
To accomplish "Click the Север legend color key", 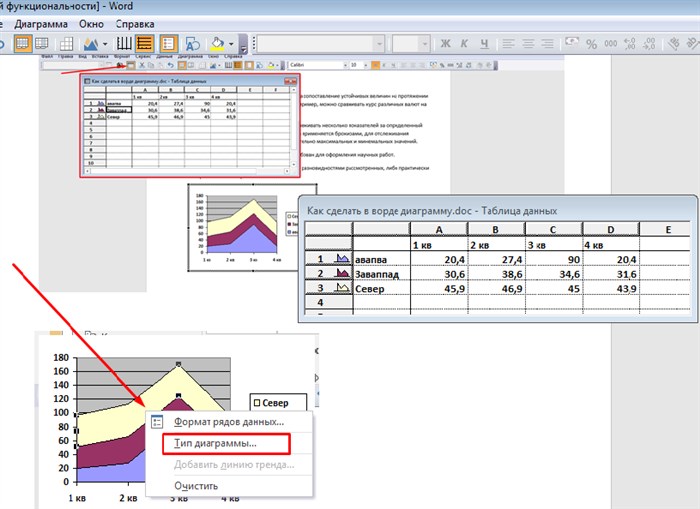I will tap(257, 403).
